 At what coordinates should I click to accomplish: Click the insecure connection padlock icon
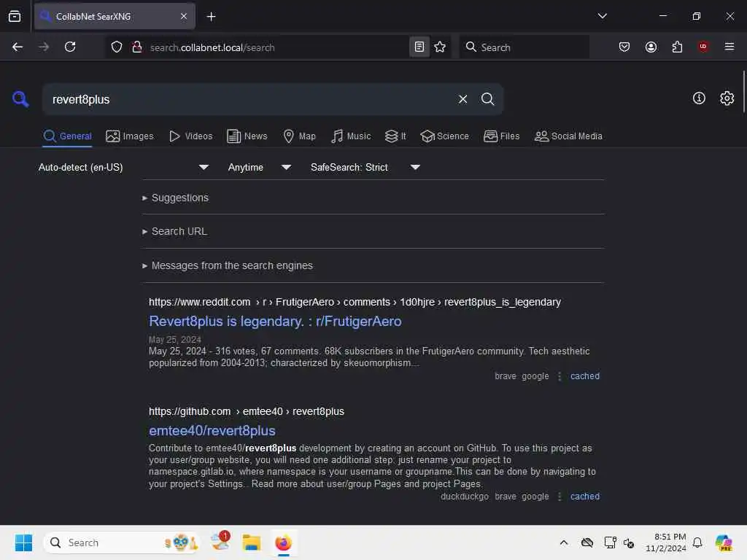(136, 47)
